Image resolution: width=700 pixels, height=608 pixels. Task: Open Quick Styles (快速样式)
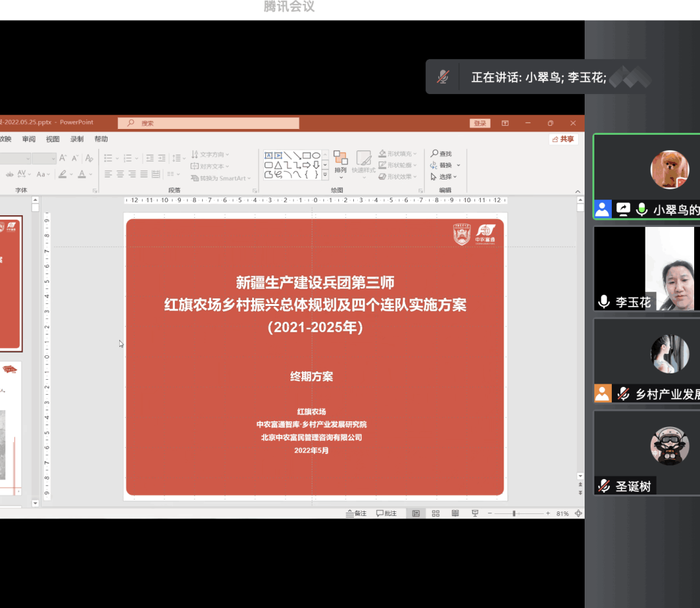364,164
